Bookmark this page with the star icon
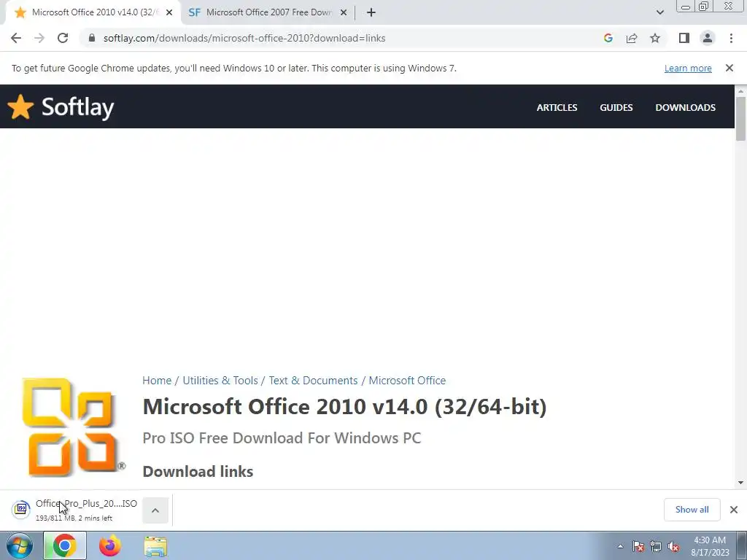Image resolution: width=747 pixels, height=560 pixels. (x=655, y=38)
